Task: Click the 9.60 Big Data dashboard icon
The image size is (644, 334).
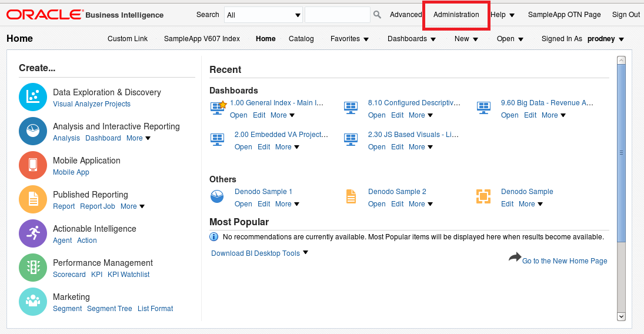Action: pos(483,108)
